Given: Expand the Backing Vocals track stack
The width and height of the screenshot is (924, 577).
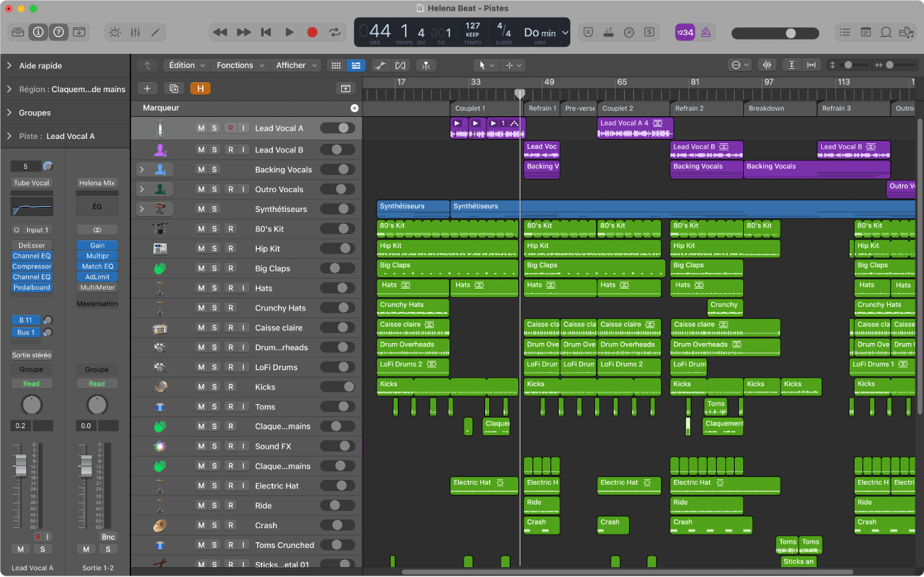Looking at the screenshot, I should coord(141,169).
